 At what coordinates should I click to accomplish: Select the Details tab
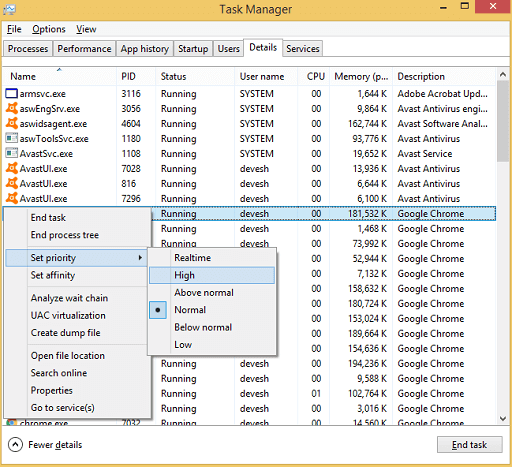coord(263,48)
